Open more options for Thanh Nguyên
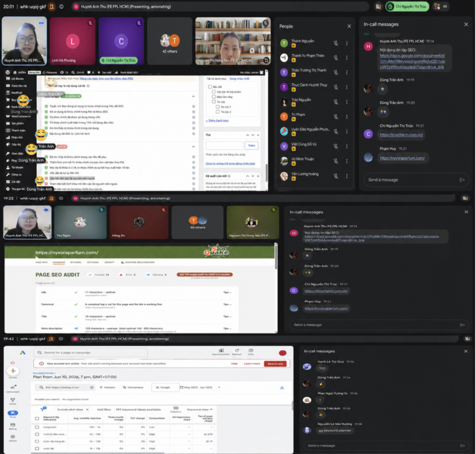476x454 pixels. pyautogui.click(x=347, y=43)
